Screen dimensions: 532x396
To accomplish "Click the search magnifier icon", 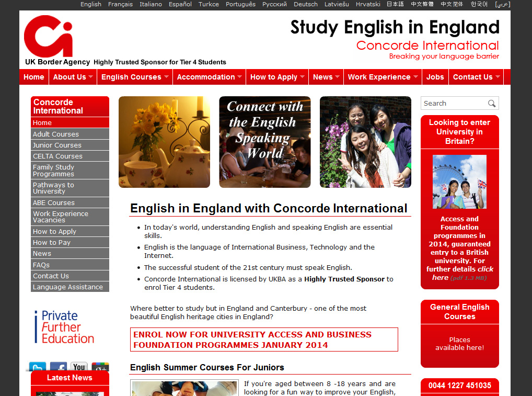I will (492, 103).
